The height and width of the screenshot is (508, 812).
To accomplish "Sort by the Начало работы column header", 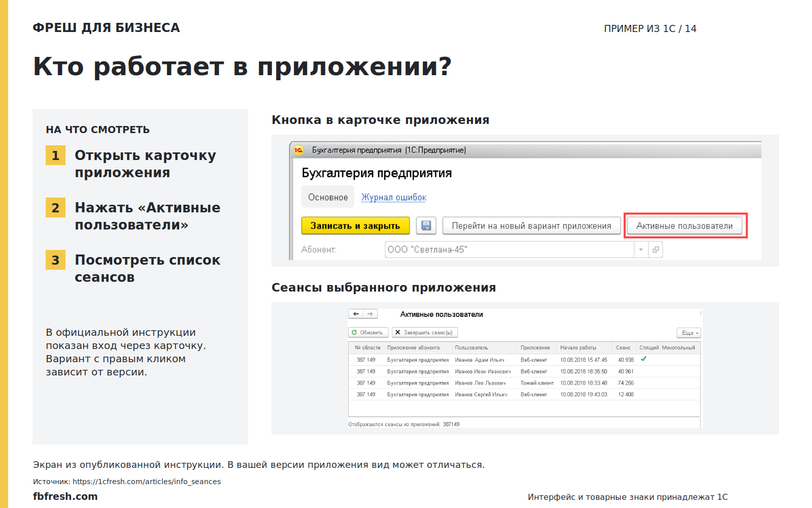I will click(585, 347).
